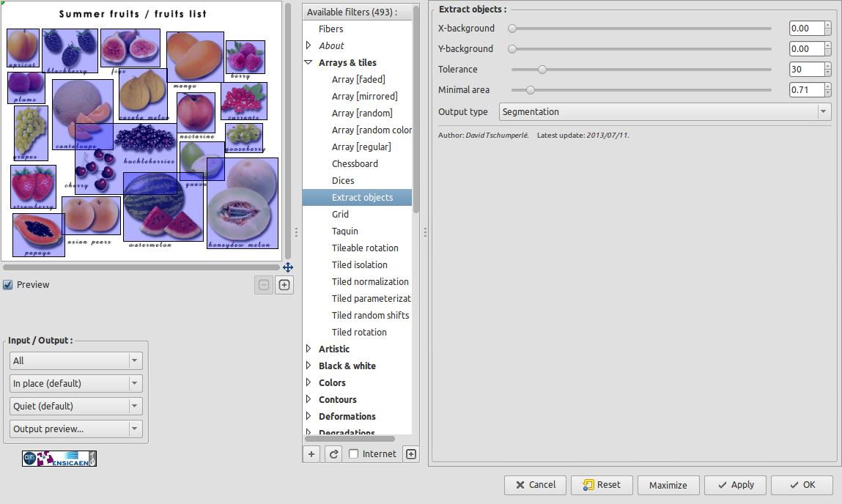Open the Quiet (default) verbosity dropdown
Screen dimensions: 842x504
[75, 407]
